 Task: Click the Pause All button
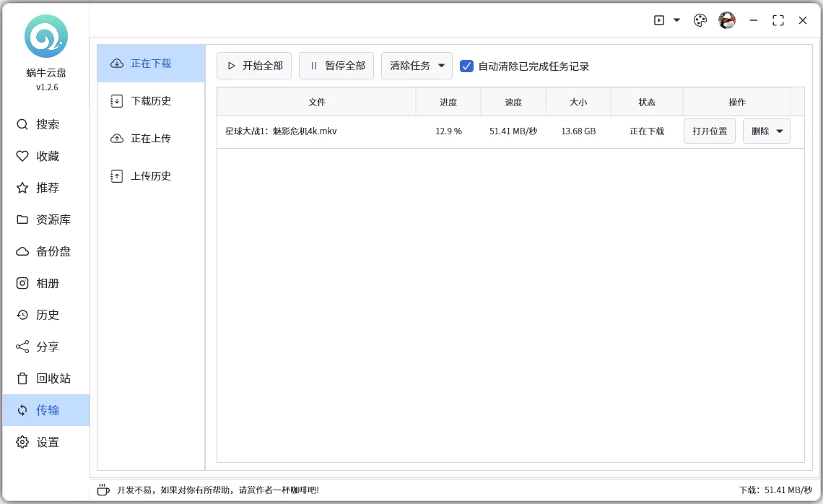336,66
